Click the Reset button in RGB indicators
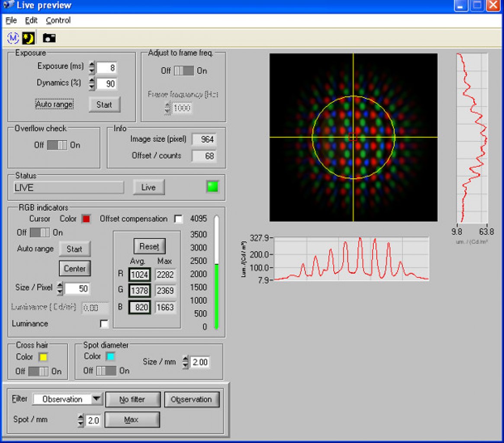The width and height of the screenshot is (504, 443). point(149,246)
